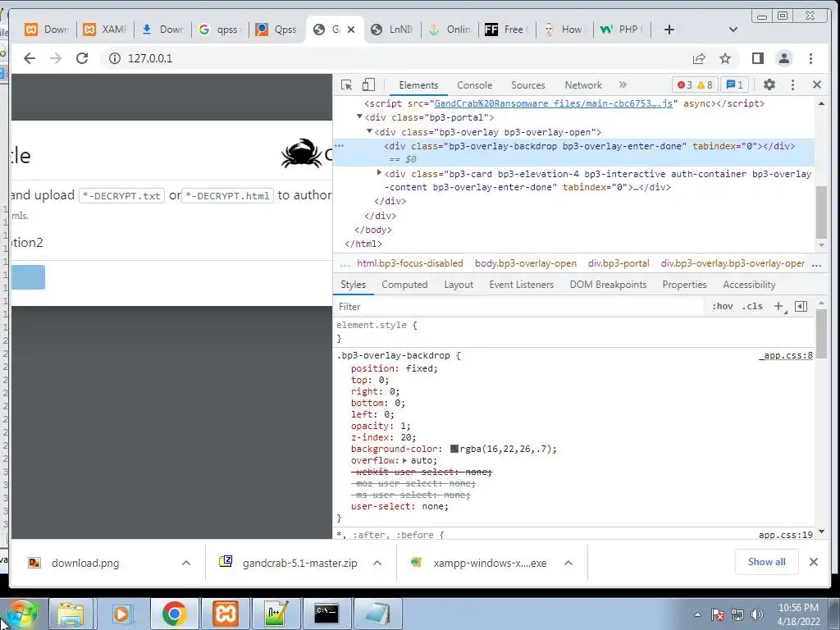Viewport: 840px width, 630px height.
Task: Go forward in browser history
Action: point(56,58)
